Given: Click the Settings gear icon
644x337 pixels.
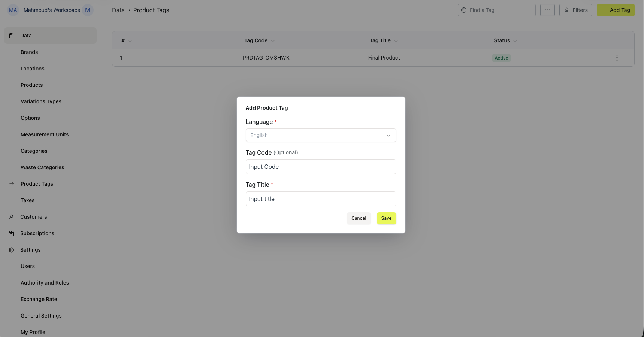Looking at the screenshot, I should pyautogui.click(x=12, y=250).
